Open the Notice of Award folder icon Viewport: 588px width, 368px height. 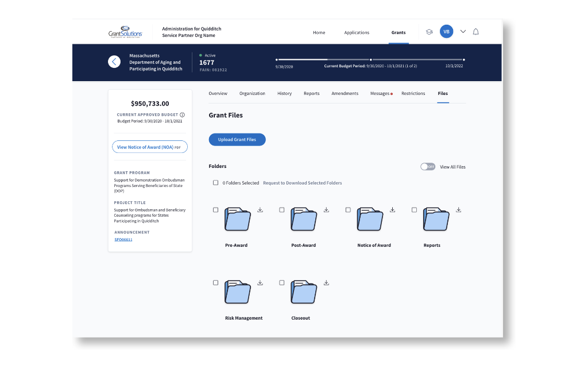click(370, 219)
